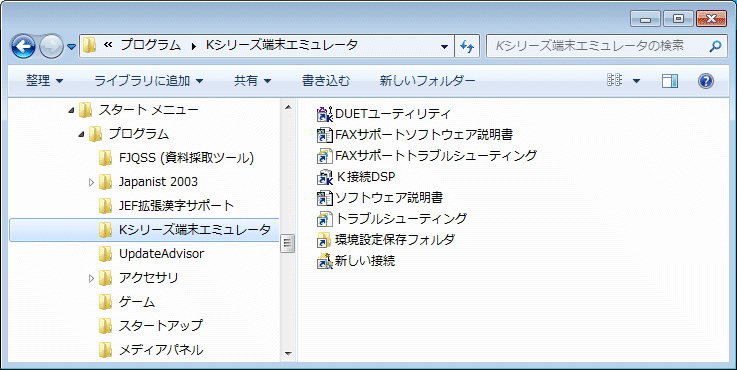Open the address bar history dropdown

click(x=444, y=46)
